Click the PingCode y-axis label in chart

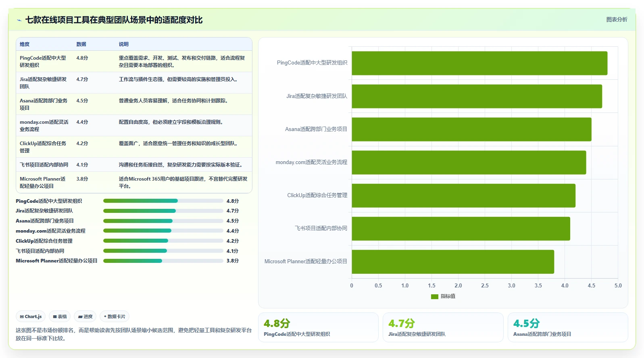(x=312, y=63)
